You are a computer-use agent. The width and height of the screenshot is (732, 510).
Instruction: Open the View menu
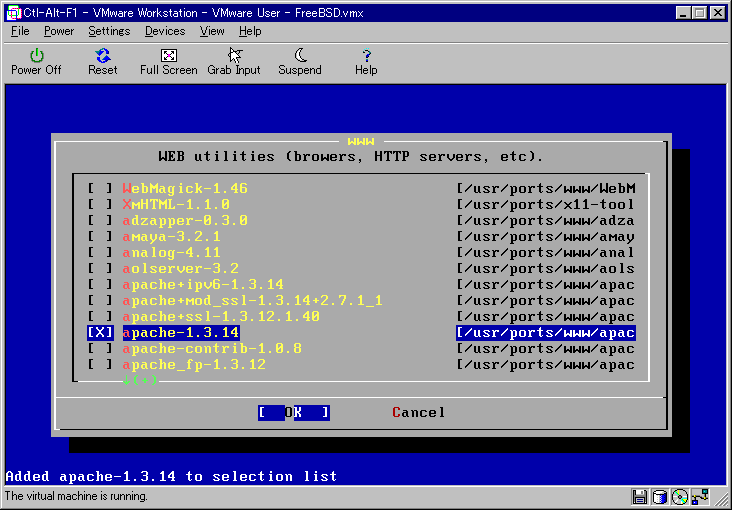point(212,31)
